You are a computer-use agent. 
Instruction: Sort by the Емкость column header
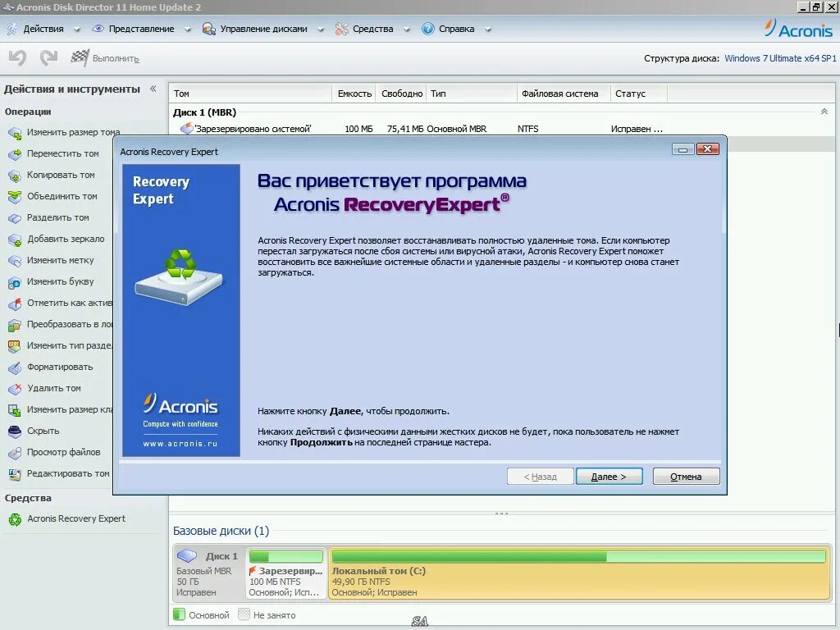click(354, 94)
